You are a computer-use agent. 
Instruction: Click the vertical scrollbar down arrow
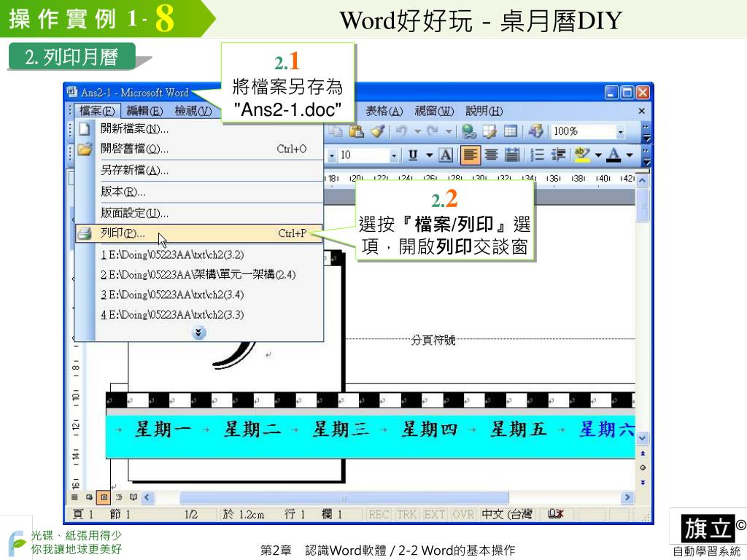(x=643, y=438)
